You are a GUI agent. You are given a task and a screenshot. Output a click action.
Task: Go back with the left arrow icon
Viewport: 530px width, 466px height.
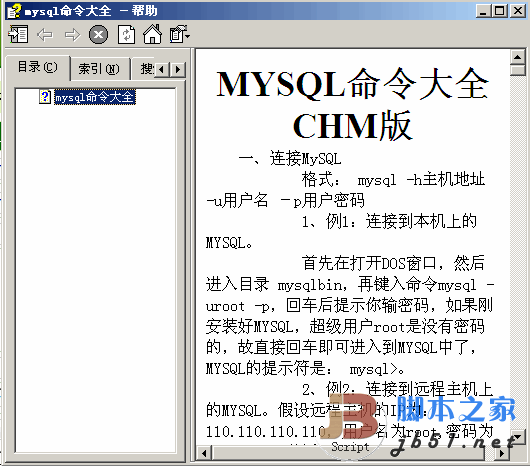(x=45, y=34)
